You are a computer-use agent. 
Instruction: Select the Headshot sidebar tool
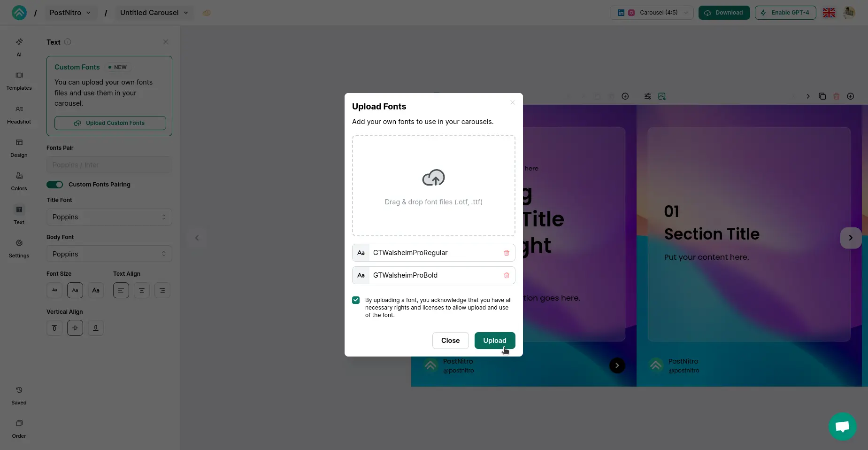[19, 114]
